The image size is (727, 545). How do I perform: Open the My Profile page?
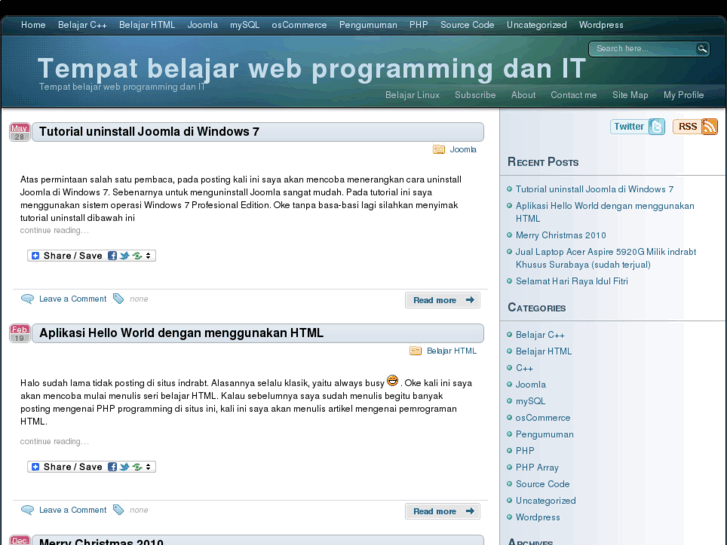pyautogui.click(x=683, y=95)
